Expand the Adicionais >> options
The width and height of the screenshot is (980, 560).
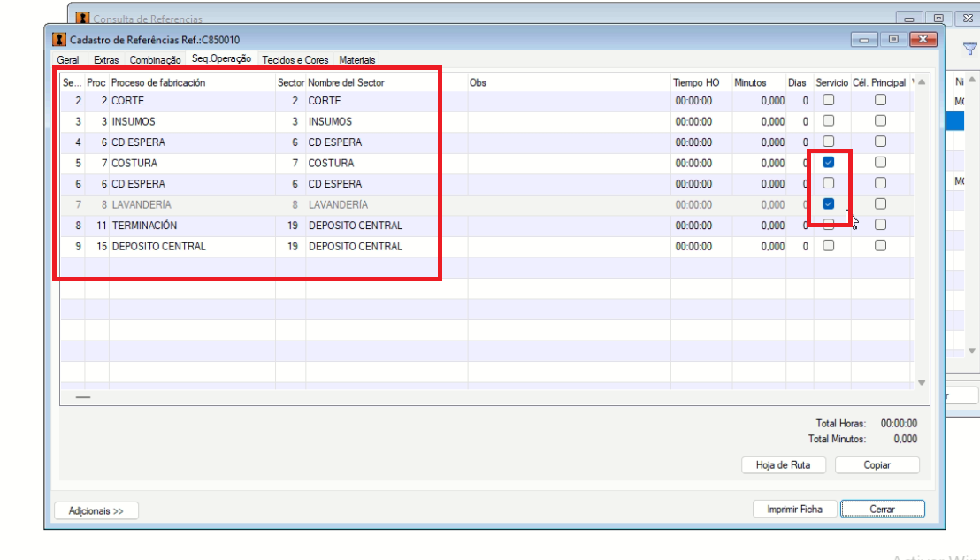(x=96, y=510)
